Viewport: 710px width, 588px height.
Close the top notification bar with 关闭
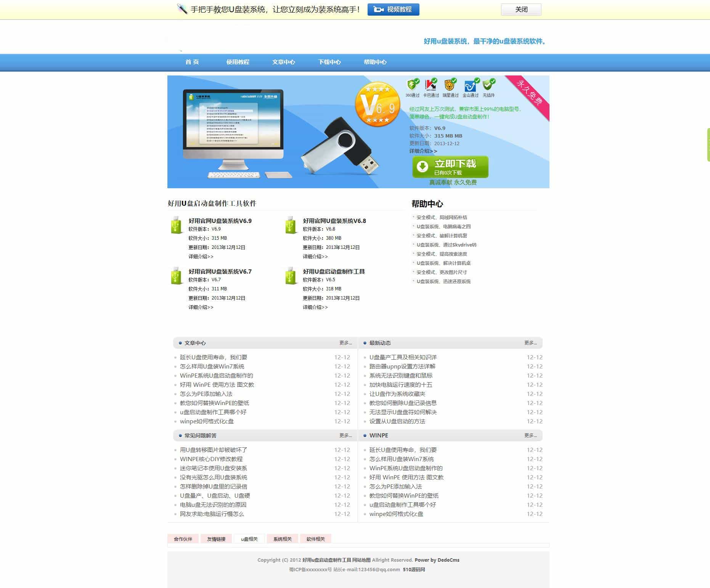521,10
